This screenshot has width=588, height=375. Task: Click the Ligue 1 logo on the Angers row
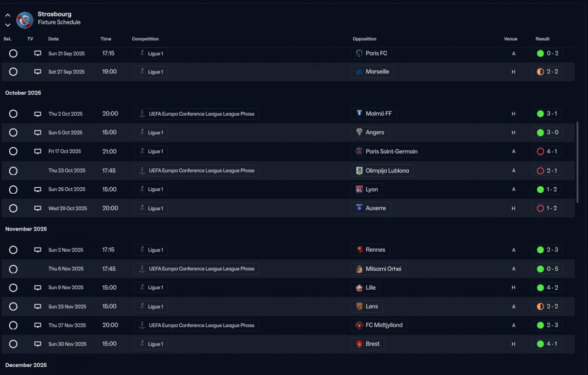142,133
